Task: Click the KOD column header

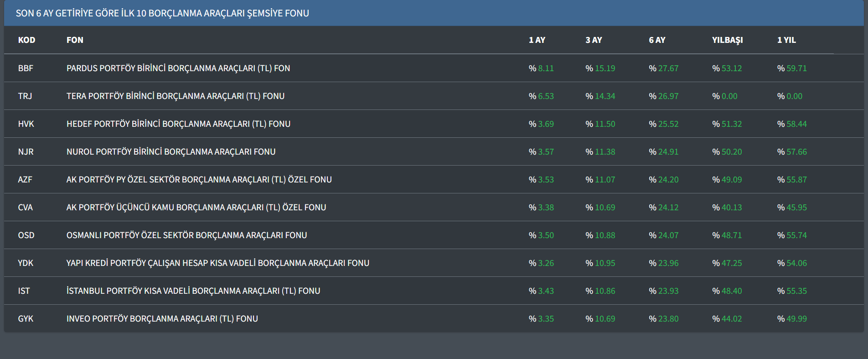Action: coord(26,40)
